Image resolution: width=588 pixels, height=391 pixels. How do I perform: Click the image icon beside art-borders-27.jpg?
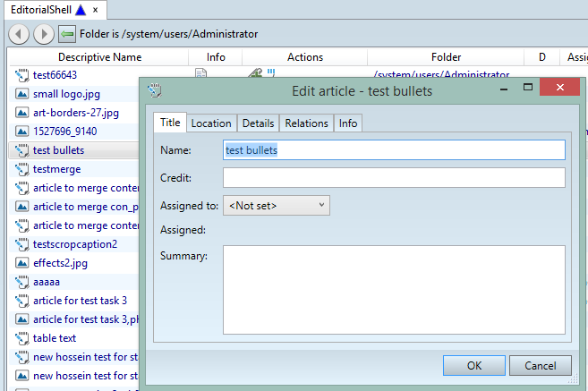[x=22, y=113]
